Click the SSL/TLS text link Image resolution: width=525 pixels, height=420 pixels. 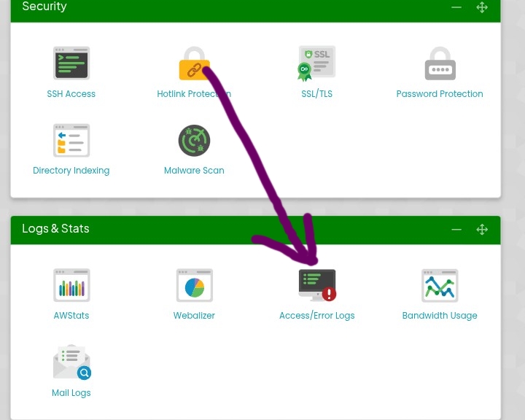(x=316, y=94)
